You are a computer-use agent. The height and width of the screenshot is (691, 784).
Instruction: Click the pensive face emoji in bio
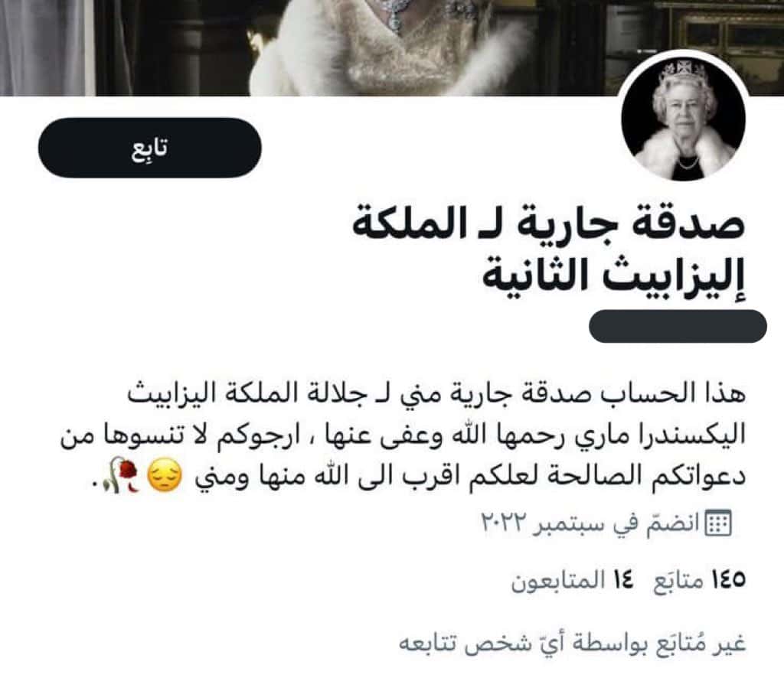[165, 476]
